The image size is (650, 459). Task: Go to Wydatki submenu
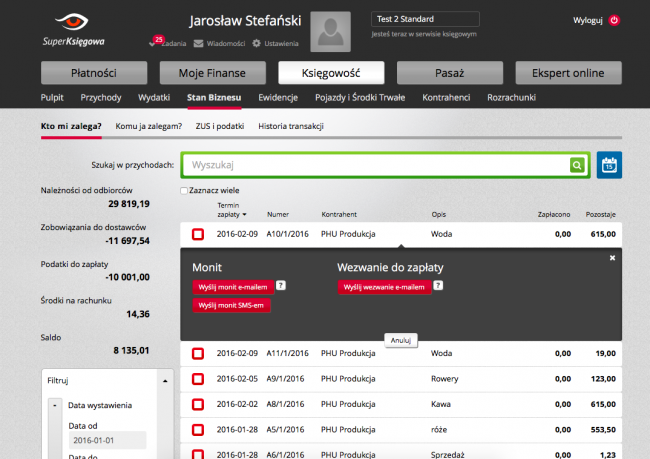[154, 97]
